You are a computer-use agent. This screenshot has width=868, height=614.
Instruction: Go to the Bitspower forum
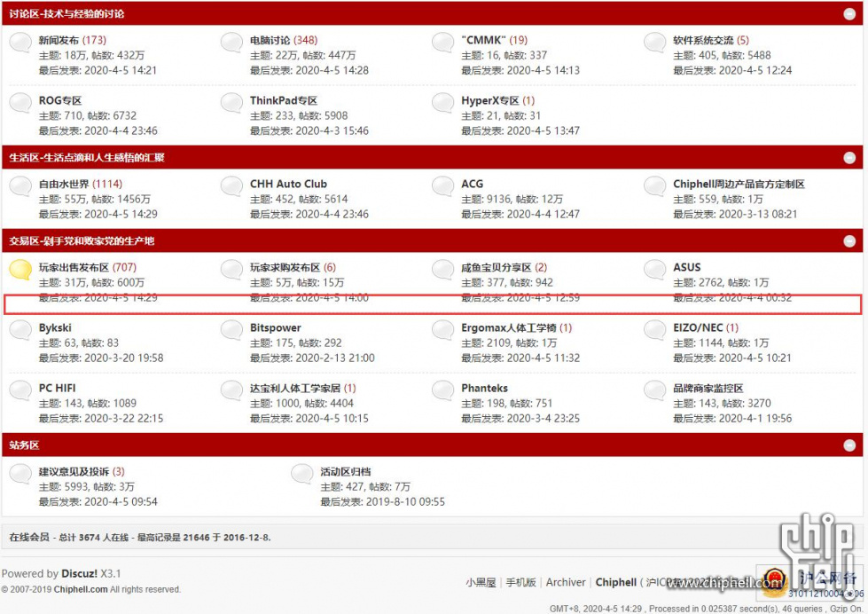(x=276, y=328)
